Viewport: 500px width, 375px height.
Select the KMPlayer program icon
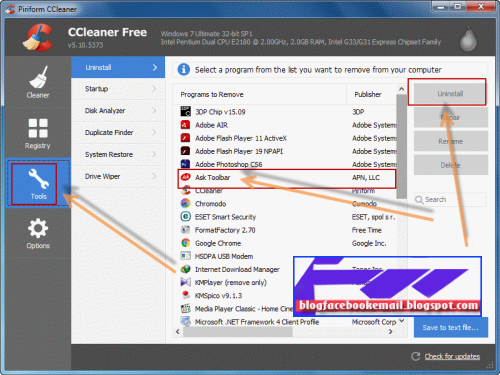pos(185,282)
